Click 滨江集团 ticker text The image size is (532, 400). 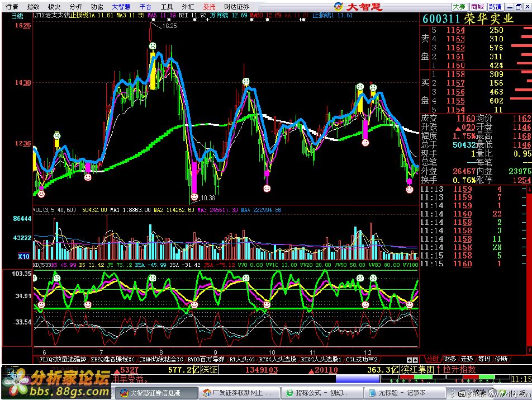tap(417, 369)
